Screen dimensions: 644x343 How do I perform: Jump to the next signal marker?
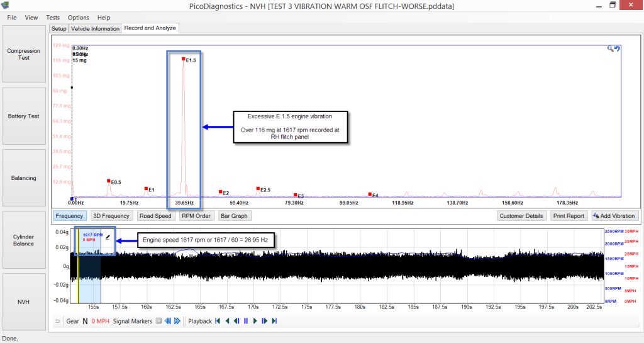(x=177, y=321)
